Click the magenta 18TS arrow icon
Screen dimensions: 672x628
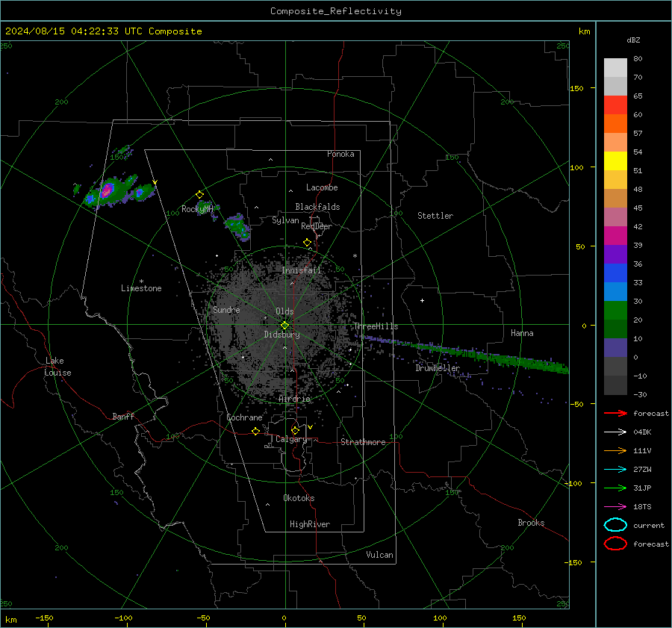pos(615,507)
